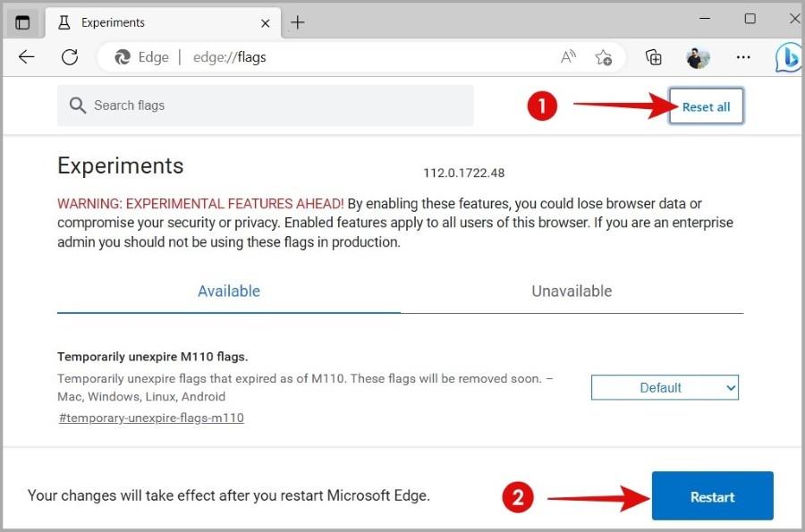
Task: Open the Bing chat sidebar button
Action: click(x=789, y=57)
